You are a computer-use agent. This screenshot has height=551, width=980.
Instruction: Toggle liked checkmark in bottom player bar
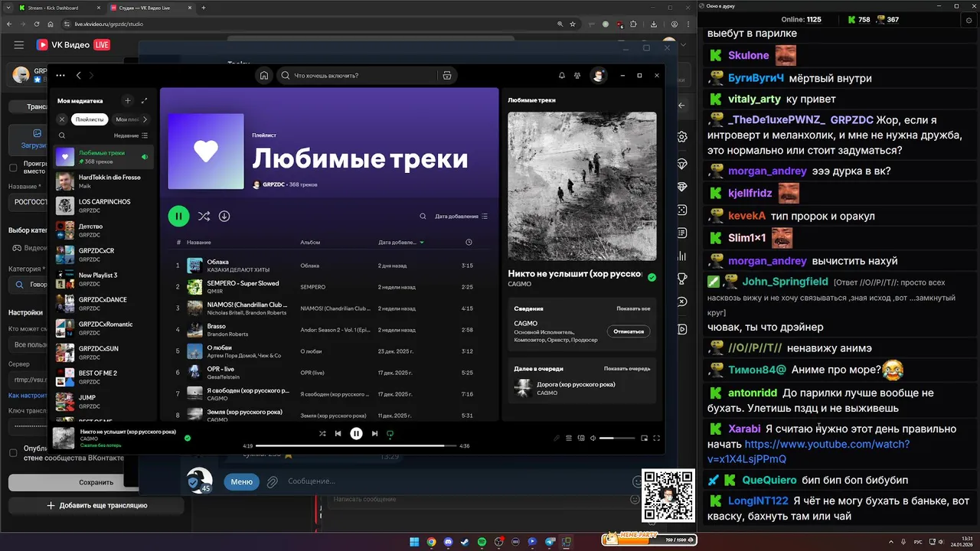tap(188, 438)
